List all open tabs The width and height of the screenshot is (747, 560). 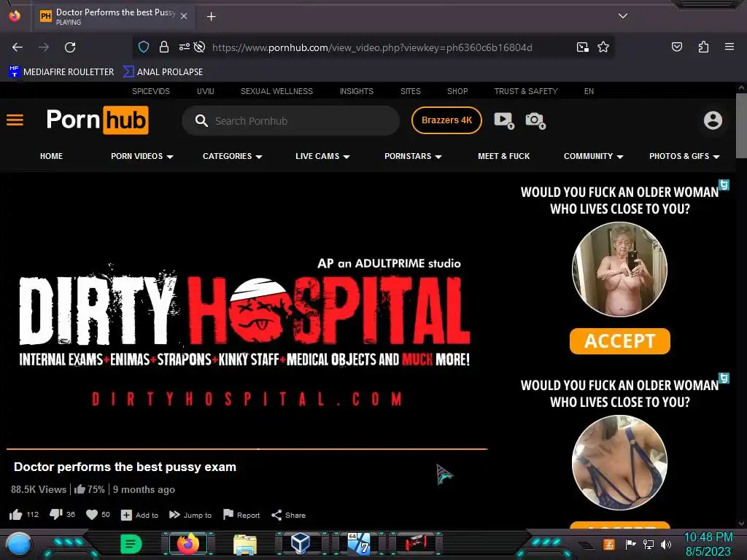(x=623, y=16)
